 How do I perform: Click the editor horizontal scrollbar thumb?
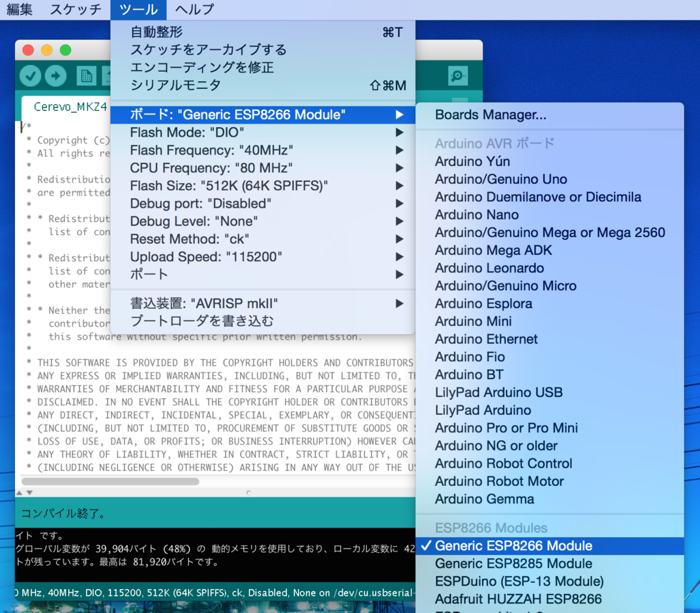tap(110, 481)
